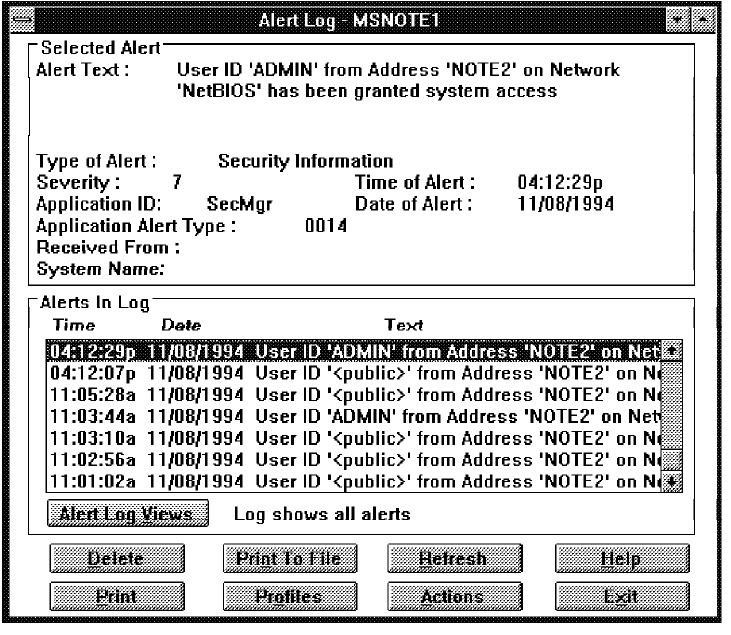Screen dimensions: 731x635
Task: Click the Print To File button
Action: pos(290,558)
